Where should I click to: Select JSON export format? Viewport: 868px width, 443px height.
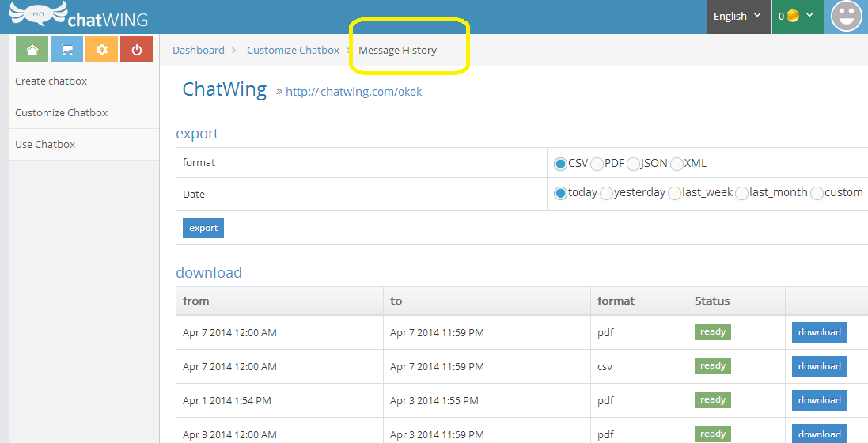(x=633, y=164)
